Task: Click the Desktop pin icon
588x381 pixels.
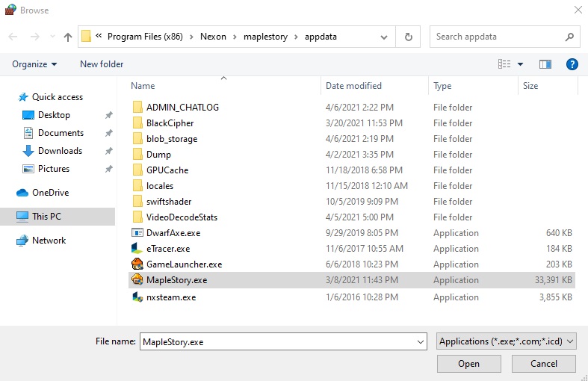Action: click(x=109, y=115)
